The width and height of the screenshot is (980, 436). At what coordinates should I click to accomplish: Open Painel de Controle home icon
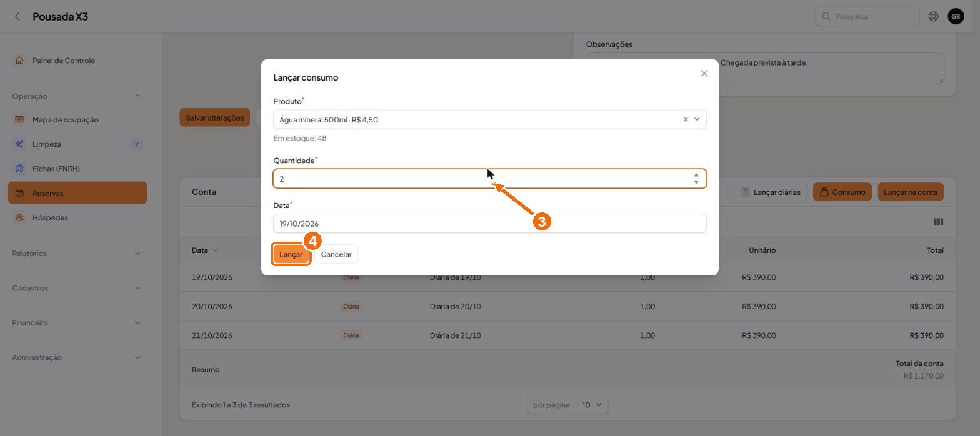(x=19, y=61)
